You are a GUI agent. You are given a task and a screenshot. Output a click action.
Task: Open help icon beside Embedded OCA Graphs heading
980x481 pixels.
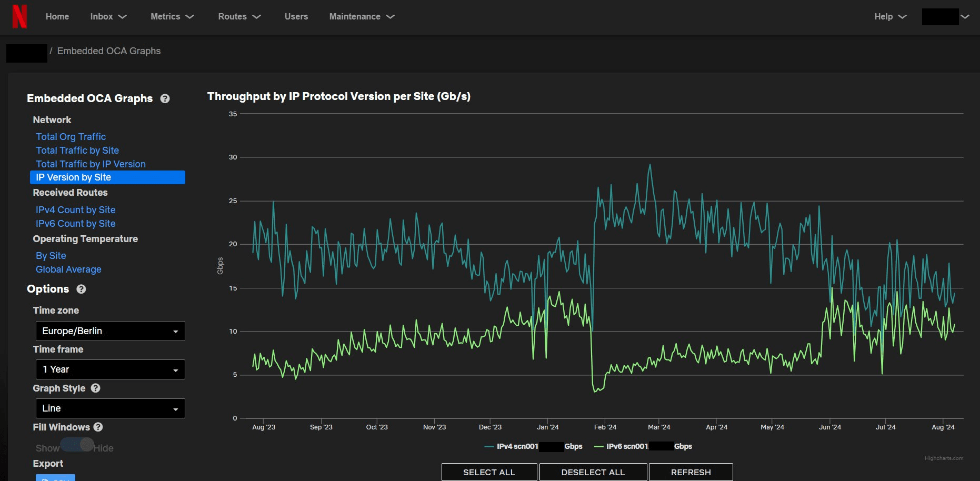[x=165, y=98]
